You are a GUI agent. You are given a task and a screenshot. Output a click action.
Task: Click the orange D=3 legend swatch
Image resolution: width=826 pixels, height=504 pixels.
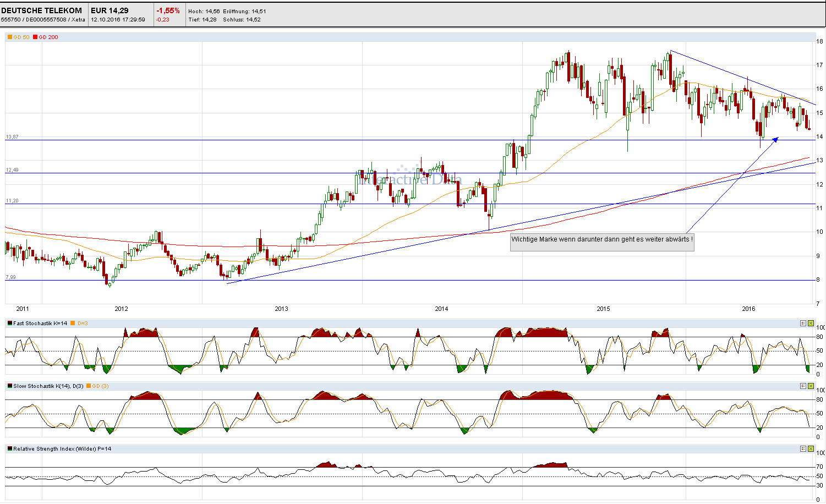pyautogui.click(x=73, y=324)
